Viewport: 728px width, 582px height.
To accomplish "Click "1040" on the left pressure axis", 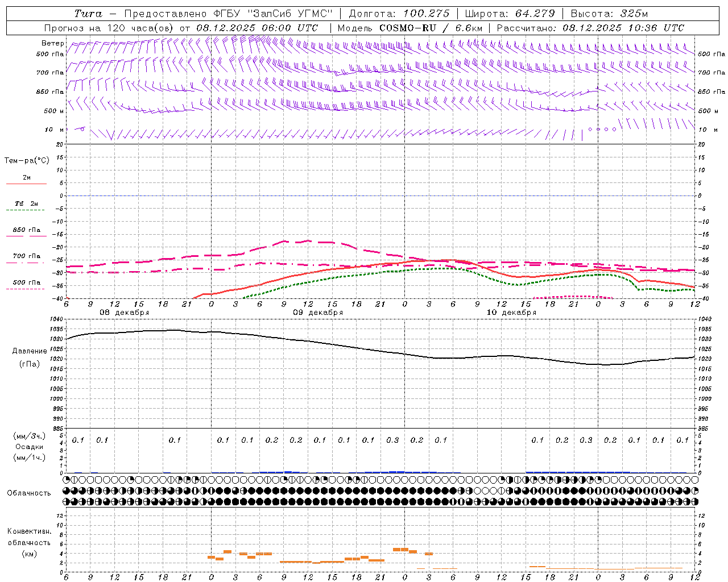I will 57,319.
